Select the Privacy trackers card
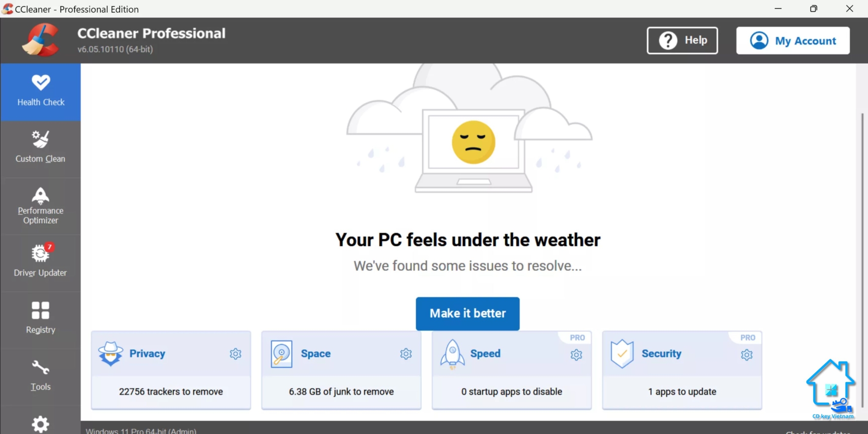 pyautogui.click(x=171, y=391)
